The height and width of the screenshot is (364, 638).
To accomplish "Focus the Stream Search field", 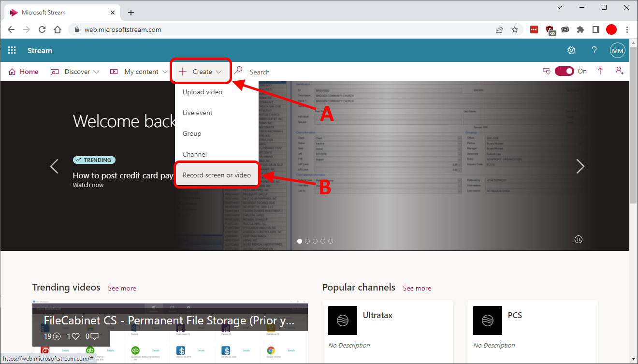I will (387, 72).
